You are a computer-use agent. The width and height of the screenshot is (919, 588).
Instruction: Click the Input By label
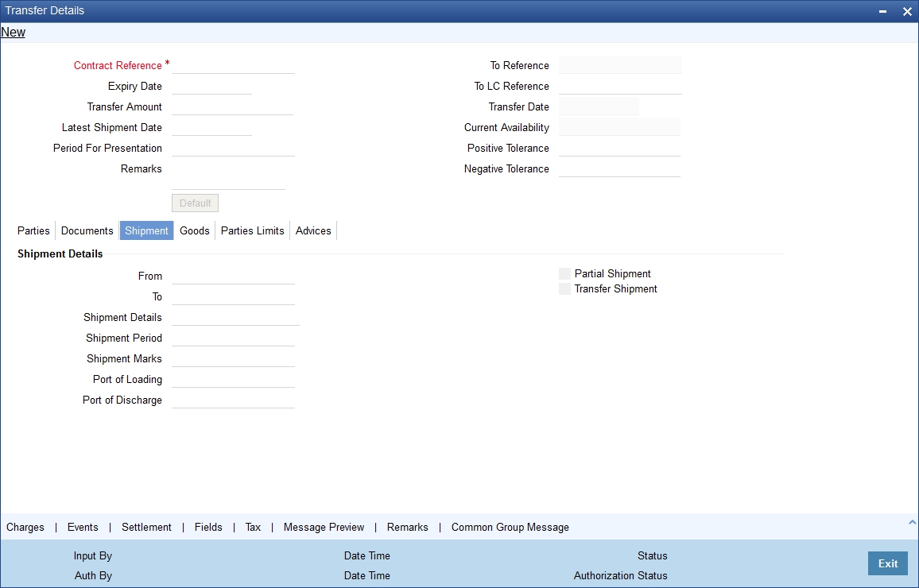coord(92,555)
